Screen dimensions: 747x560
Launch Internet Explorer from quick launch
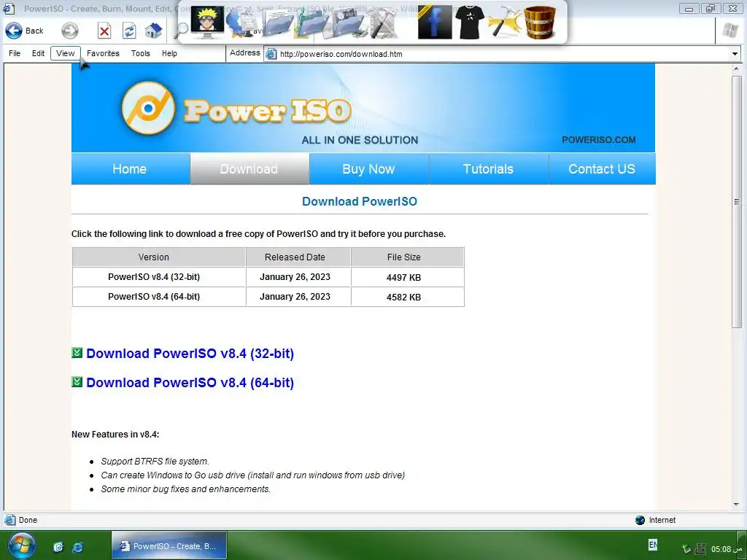pos(77,547)
